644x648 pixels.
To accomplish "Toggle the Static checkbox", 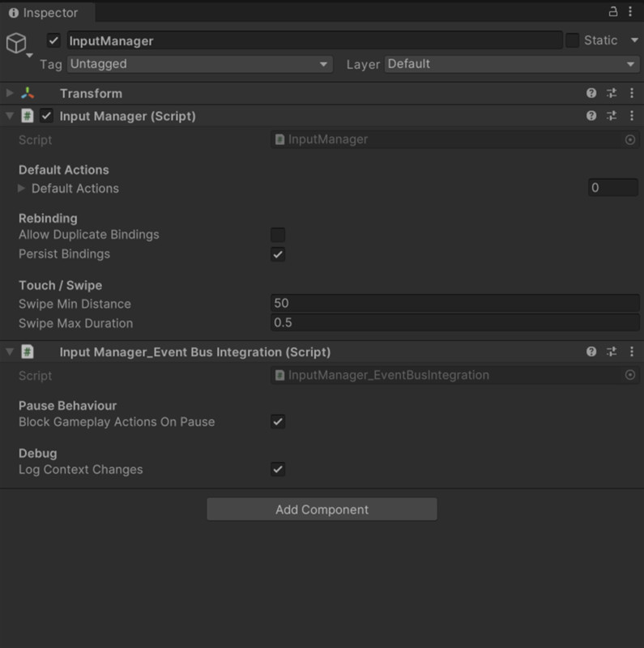I will tap(572, 40).
